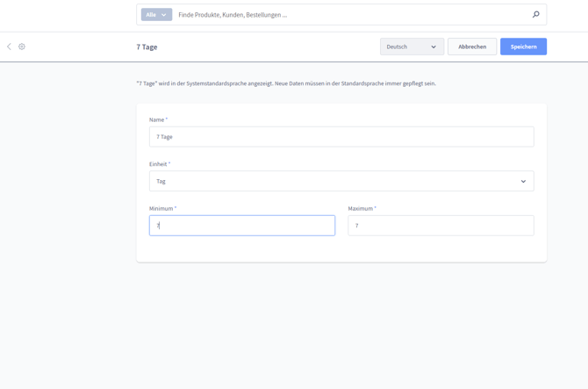Viewport: 588px width, 389px height.
Task: Click the search magnifier icon
Action: point(535,15)
